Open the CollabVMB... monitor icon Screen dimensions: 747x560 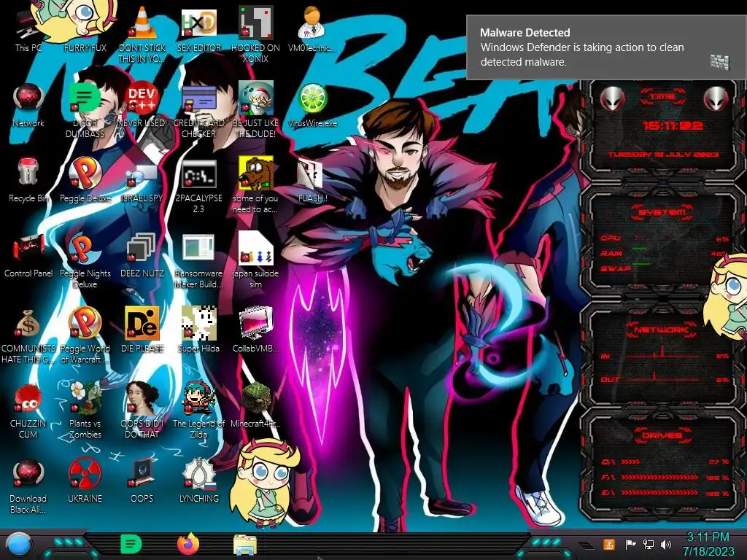pyautogui.click(x=256, y=331)
